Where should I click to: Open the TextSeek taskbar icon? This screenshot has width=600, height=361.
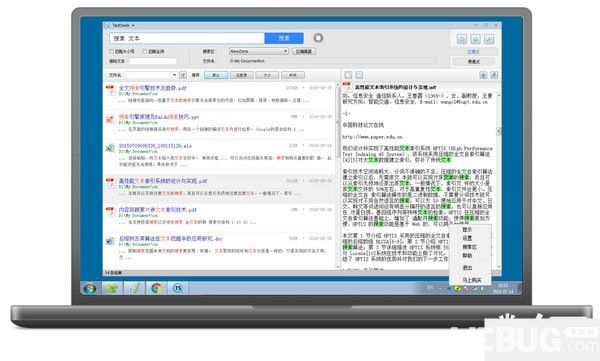[x=178, y=288]
